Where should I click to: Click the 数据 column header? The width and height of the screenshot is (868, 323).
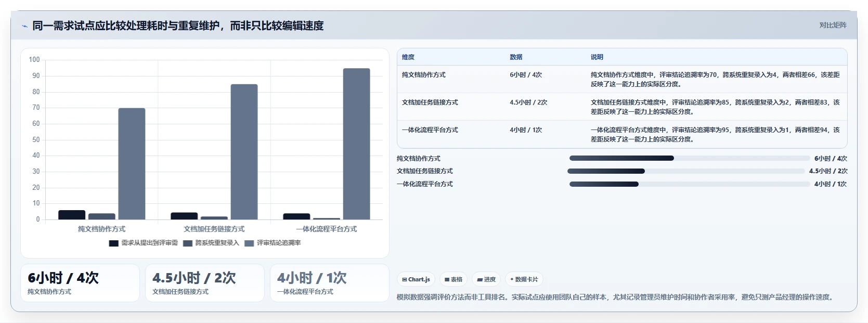[x=516, y=57]
